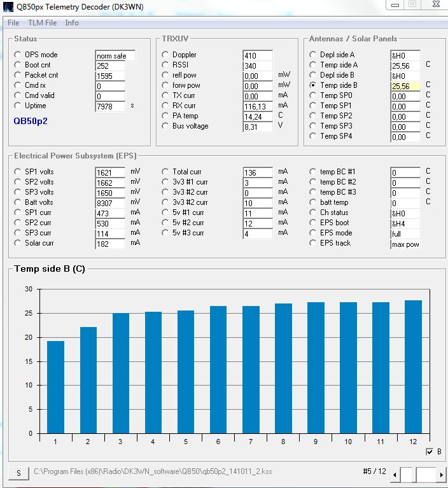Viewport: 448px width, 488px height.
Task: Click the Bus voltage value field 8,31
Action: [258, 127]
